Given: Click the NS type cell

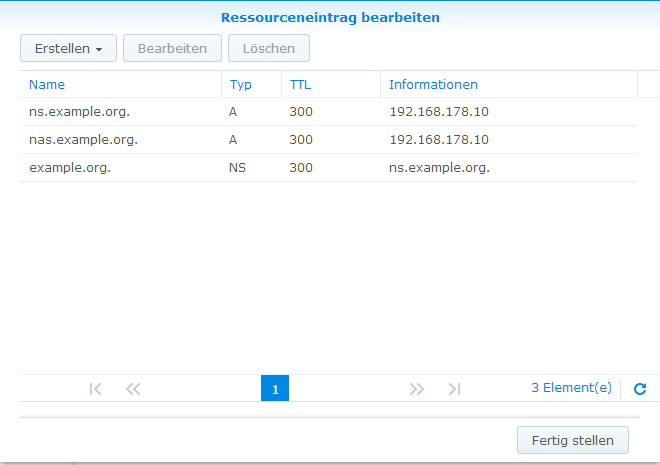Looking at the screenshot, I should (x=237, y=168).
